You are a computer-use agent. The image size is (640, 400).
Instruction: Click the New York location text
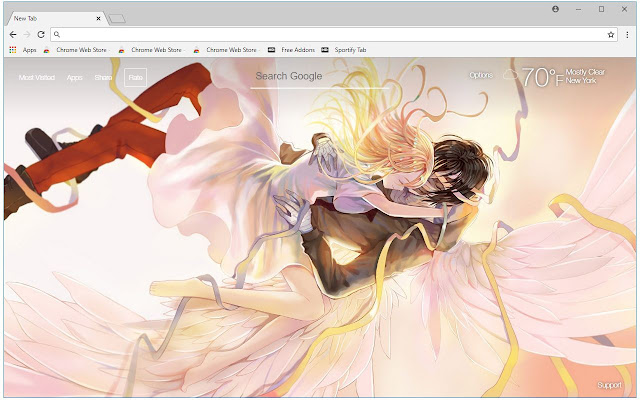click(581, 80)
